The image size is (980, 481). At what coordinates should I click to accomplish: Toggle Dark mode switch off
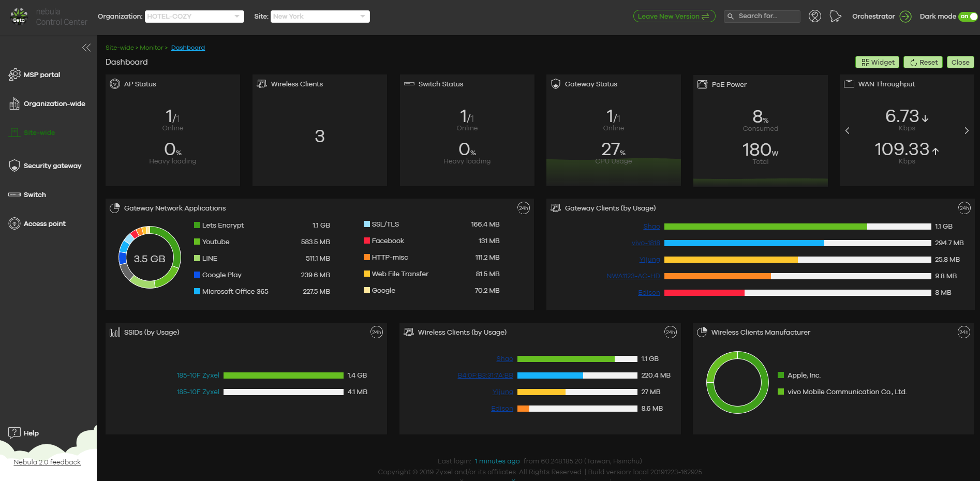(968, 17)
